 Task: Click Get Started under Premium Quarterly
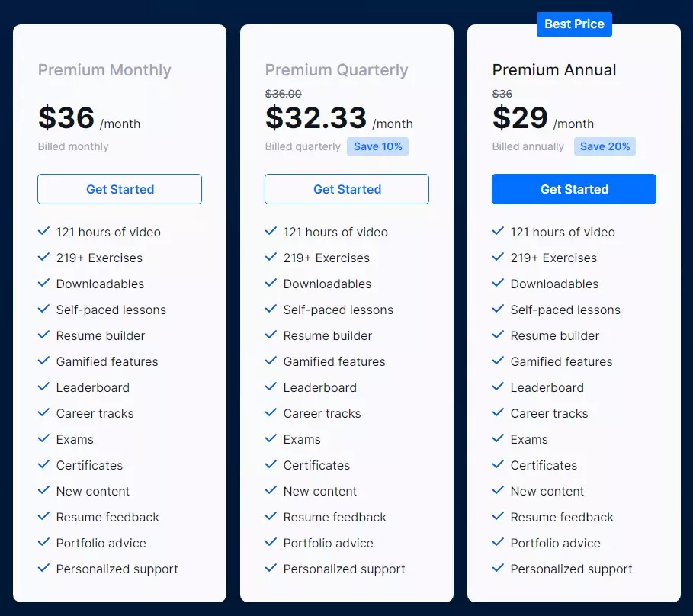click(x=347, y=189)
